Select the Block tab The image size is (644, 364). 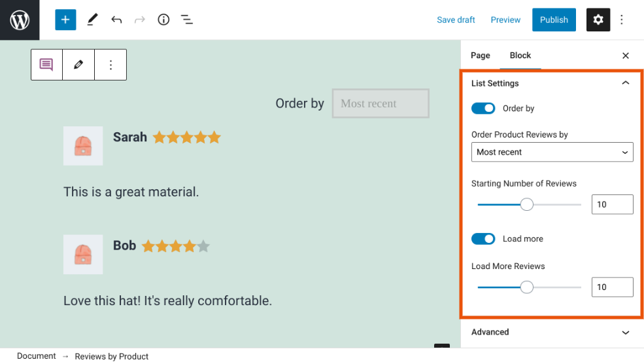pyautogui.click(x=520, y=56)
